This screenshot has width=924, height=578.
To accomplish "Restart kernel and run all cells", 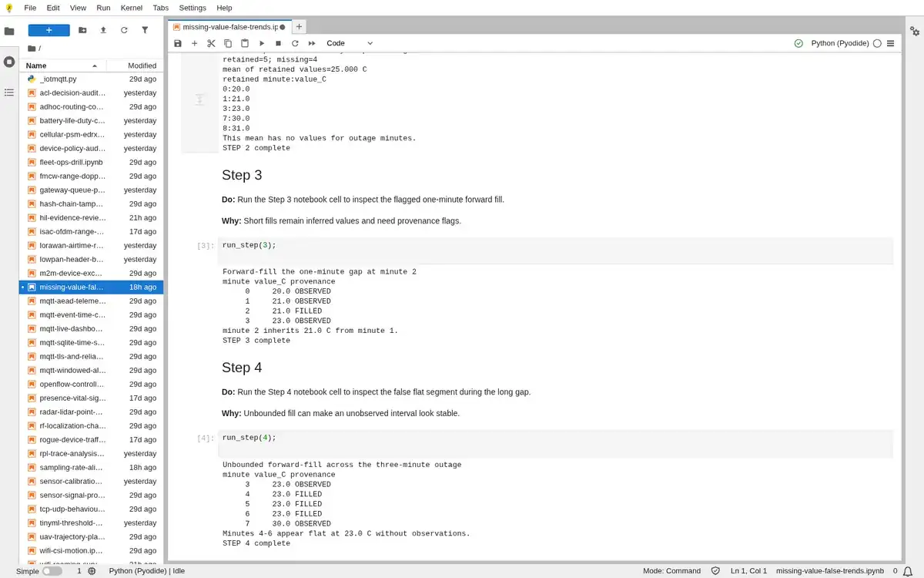I will click(x=312, y=43).
